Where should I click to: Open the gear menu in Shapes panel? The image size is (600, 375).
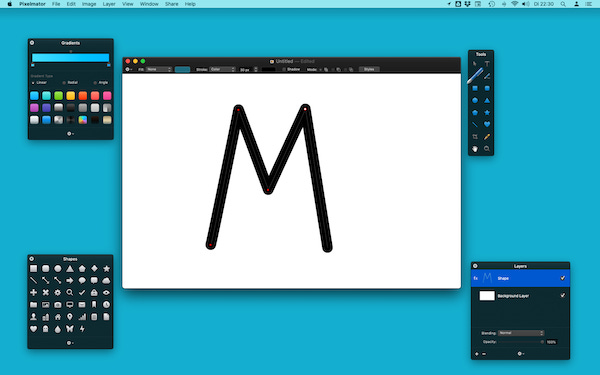point(70,343)
